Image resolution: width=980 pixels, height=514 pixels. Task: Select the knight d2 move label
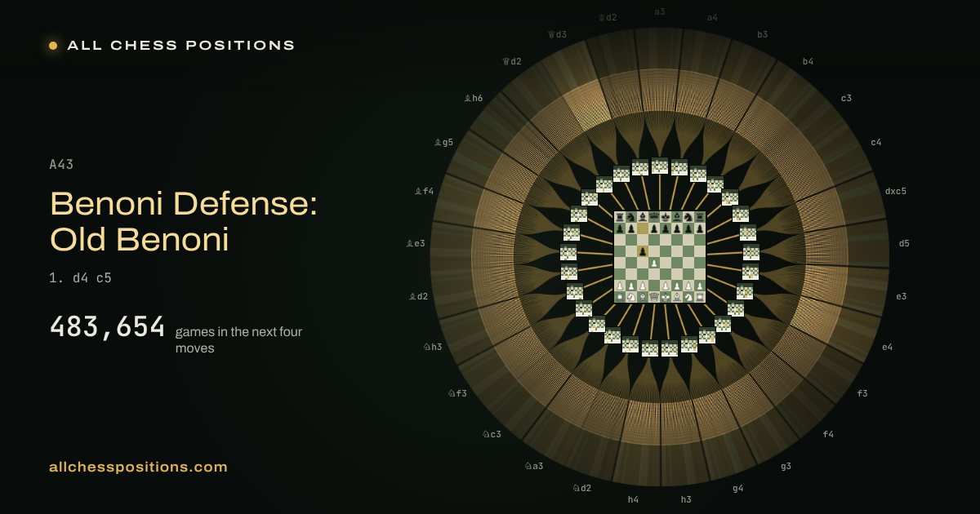click(581, 488)
